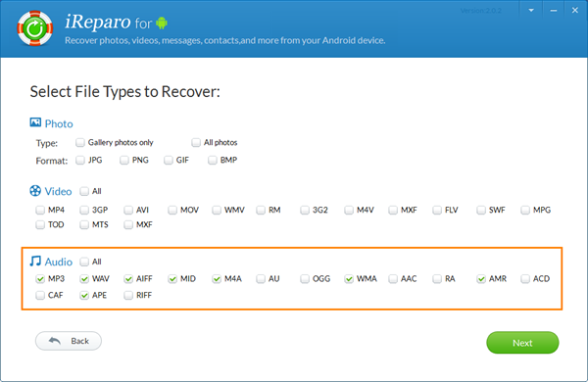Enable the All photos checkbox
Viewport: 588px width, 382px height.
tap(196, 142)
